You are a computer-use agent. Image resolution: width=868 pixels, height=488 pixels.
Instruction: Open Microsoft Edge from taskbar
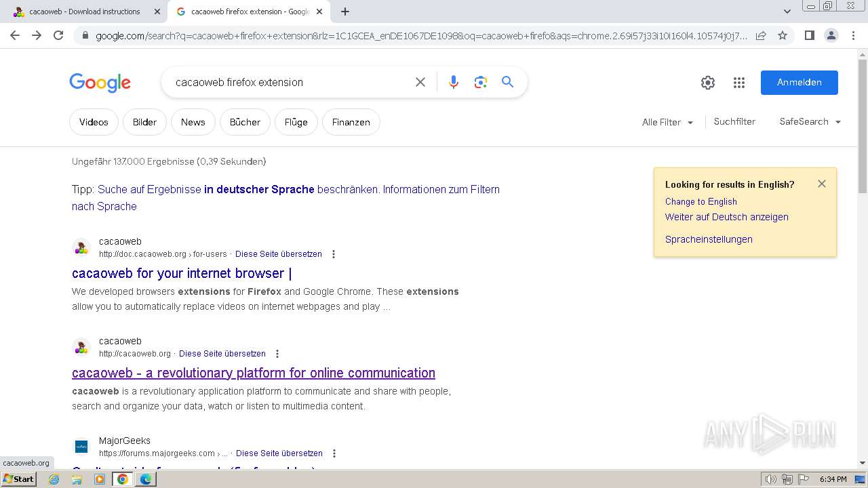coord(146,479)
